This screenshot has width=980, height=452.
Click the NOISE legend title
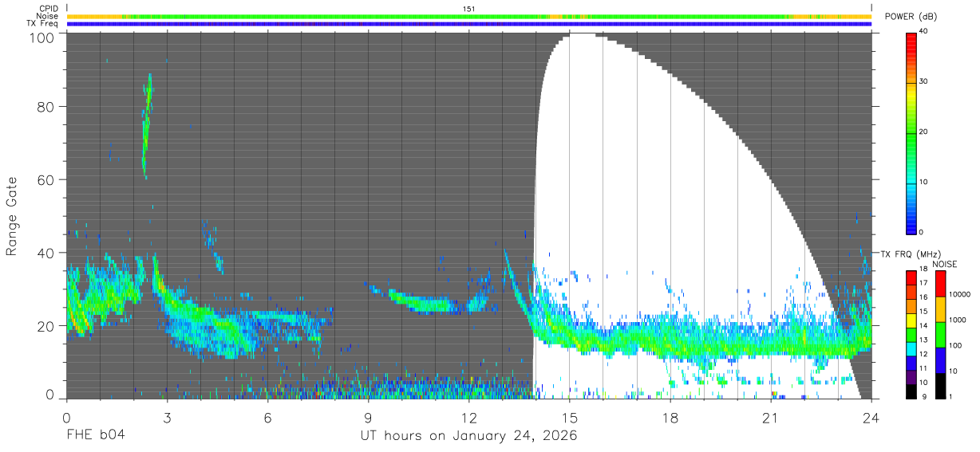(944, 264)
